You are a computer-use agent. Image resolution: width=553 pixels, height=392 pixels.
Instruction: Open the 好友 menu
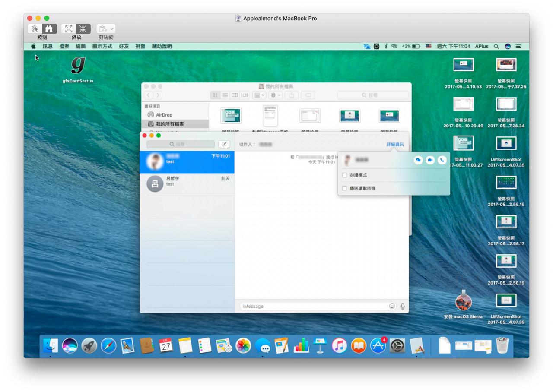[124, 46]
